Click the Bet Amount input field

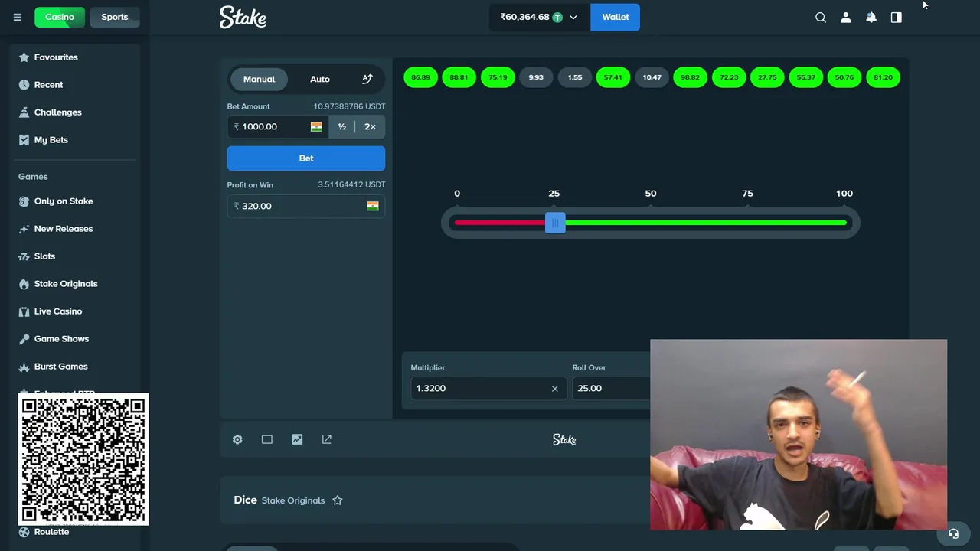tap(278, 126)
